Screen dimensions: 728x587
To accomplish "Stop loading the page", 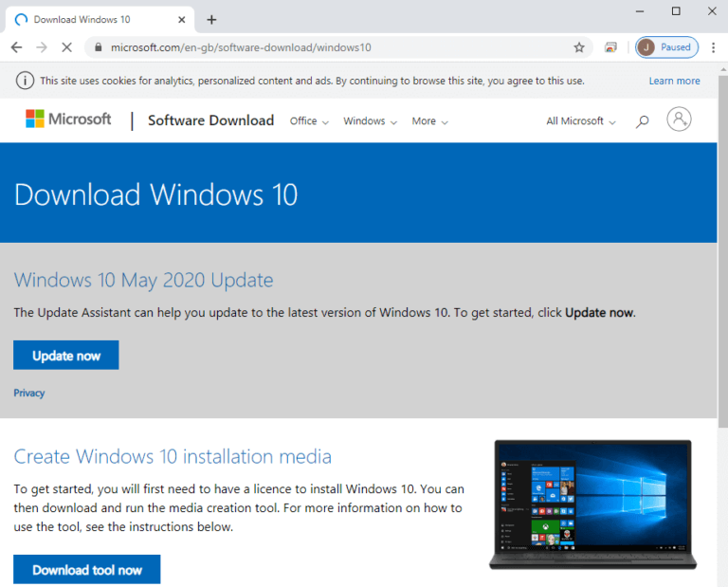I will pyautogui.click(x=67, y=47).
